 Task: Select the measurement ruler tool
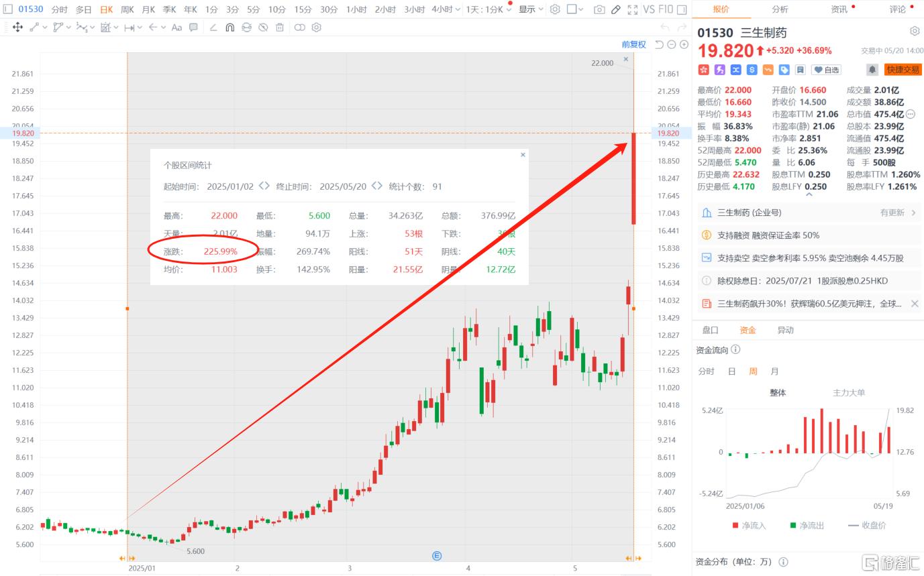(130, 27)
